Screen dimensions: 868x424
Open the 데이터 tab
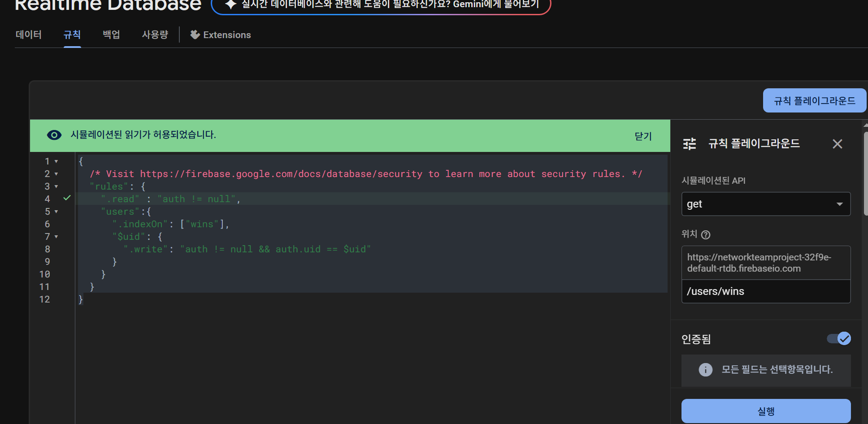29,35
